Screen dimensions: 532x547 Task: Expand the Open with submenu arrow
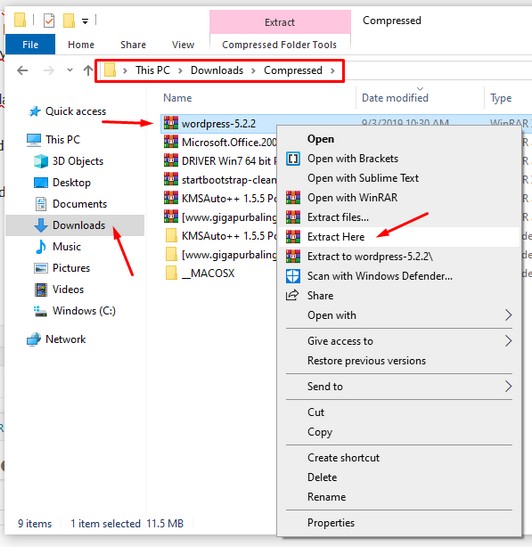click(x=508, y=315)
